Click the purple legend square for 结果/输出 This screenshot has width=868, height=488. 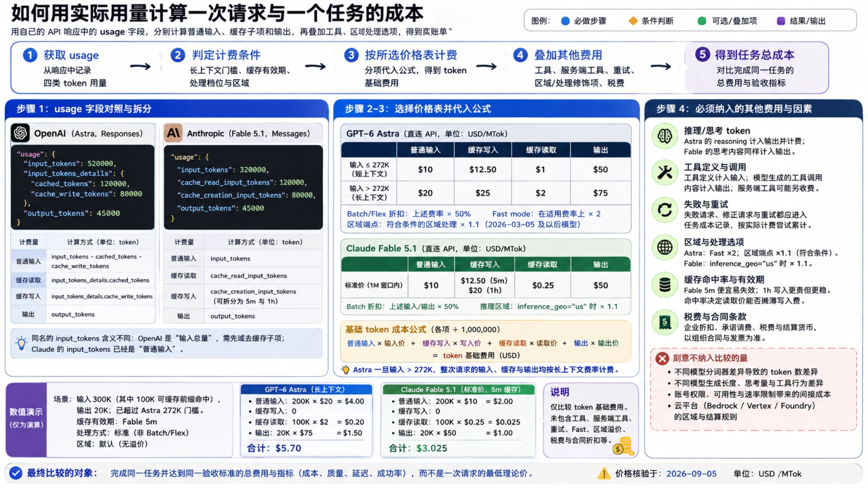coord(781,21)
